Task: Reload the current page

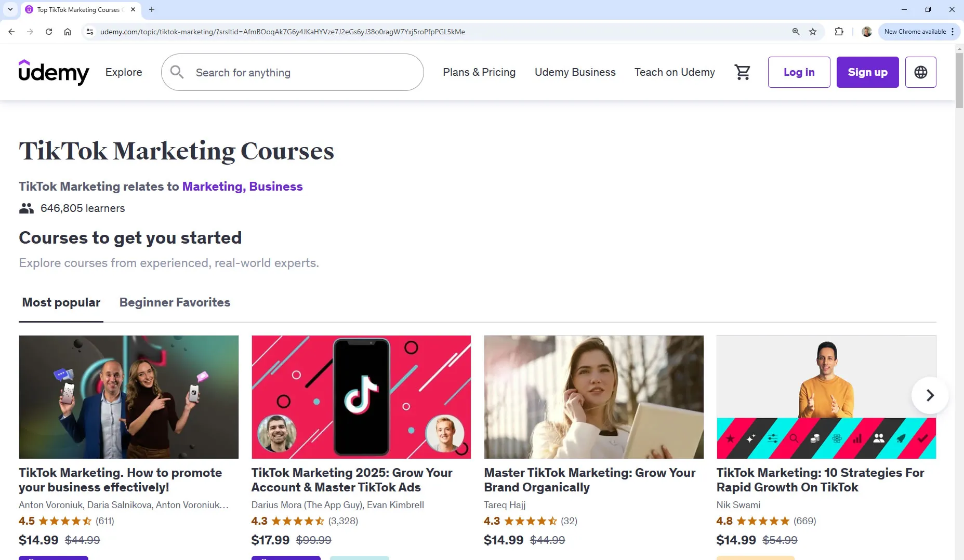Action: (49, 32)
